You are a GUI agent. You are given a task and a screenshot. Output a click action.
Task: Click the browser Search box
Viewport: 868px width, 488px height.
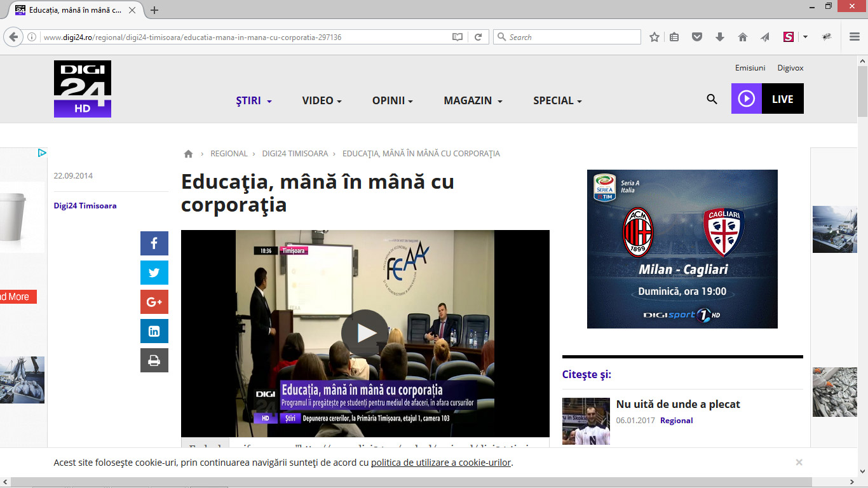coord(567,37)
